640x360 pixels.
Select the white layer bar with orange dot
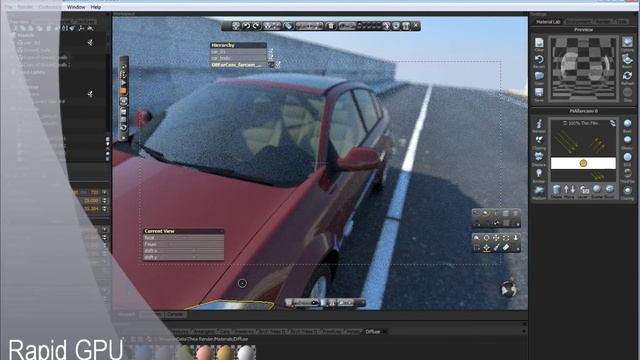click(x=583, y=163)
